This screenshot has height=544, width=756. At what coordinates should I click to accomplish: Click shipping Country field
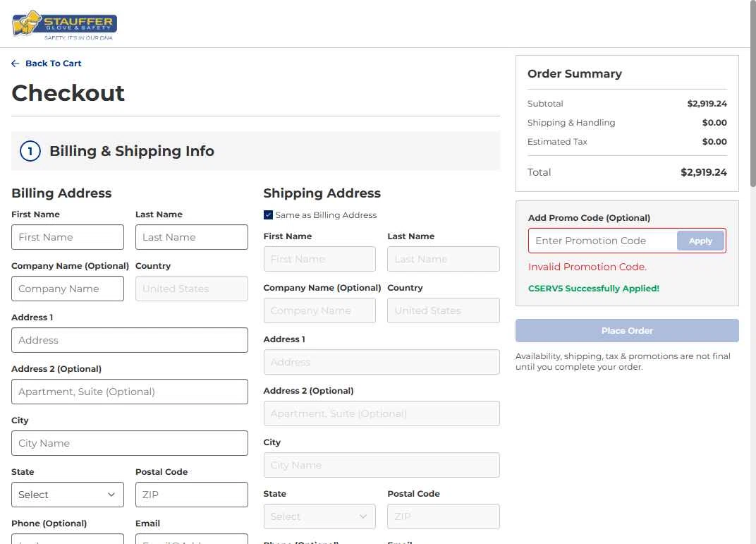444,310
